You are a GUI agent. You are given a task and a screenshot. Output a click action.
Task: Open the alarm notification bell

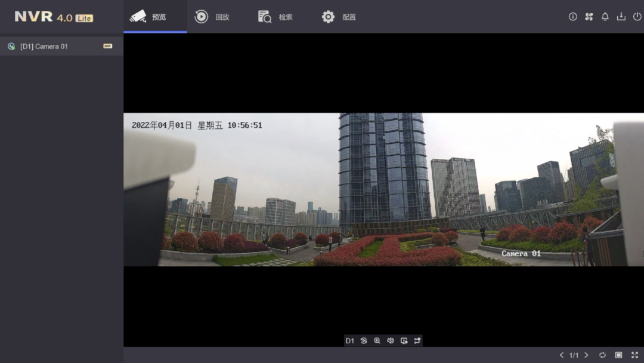(605, 17)
